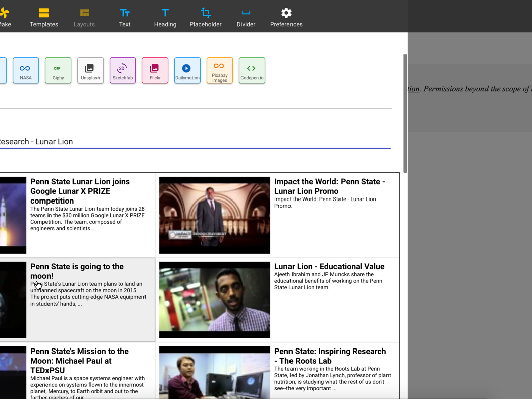
Task: Add a Placeholder element
Action: [x=205, y=17]
